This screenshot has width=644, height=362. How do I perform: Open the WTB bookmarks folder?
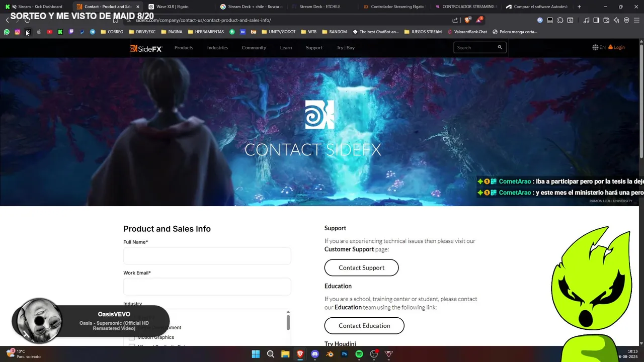click(x=309, y=32)
